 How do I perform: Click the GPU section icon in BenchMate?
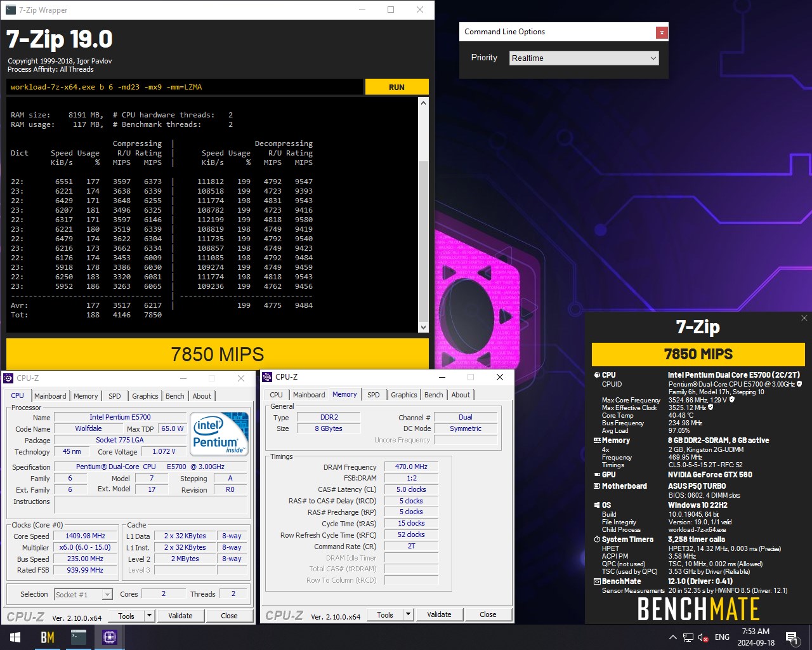pos(596,474)
